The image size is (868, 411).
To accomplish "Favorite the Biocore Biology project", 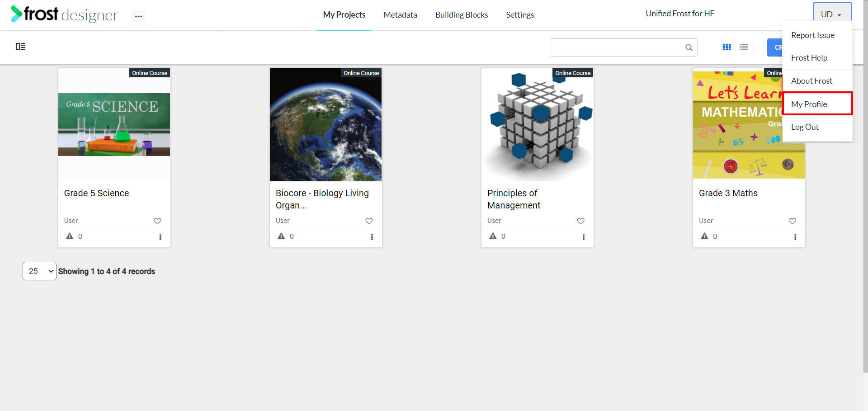I will 369,221.
